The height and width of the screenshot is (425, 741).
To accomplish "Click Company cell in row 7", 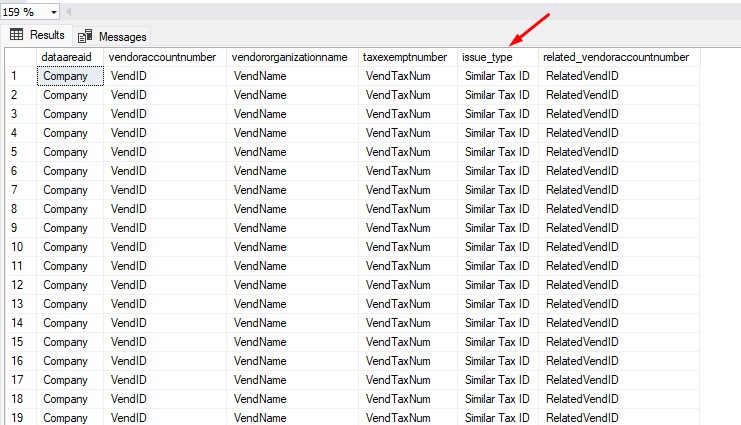I will pyautogui.click(x=70, y=190).
